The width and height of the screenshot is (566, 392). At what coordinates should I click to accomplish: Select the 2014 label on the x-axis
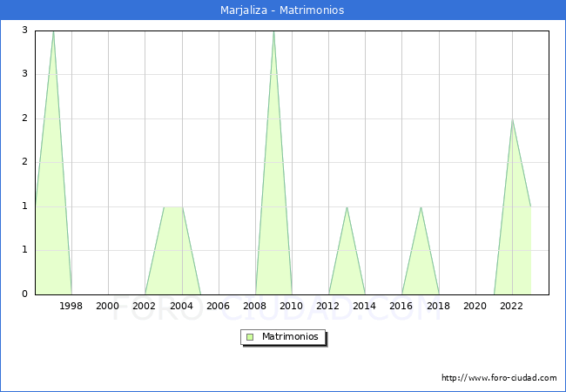[365, 306]
